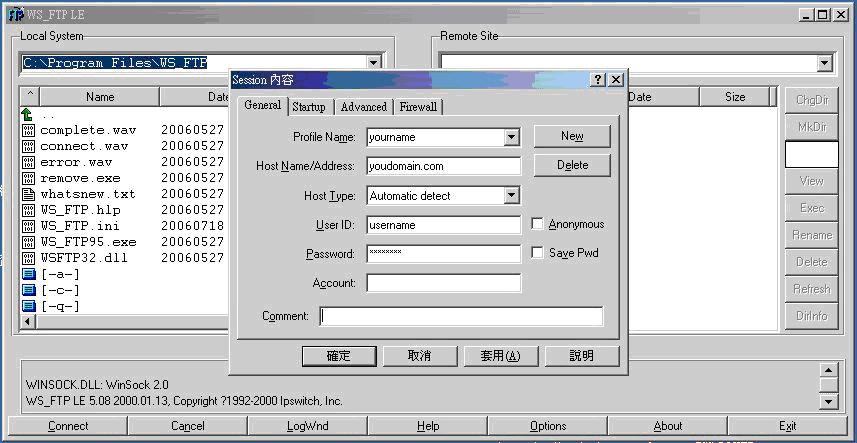Click the remote Exec button

pos(812,208)
